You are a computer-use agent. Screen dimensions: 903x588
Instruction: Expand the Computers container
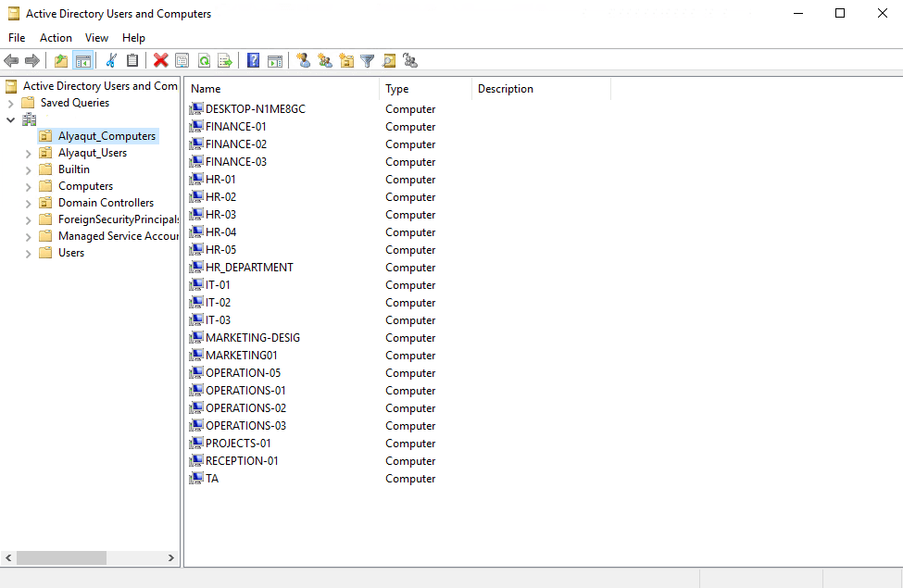pyautogui.click(x=28, y=187)
